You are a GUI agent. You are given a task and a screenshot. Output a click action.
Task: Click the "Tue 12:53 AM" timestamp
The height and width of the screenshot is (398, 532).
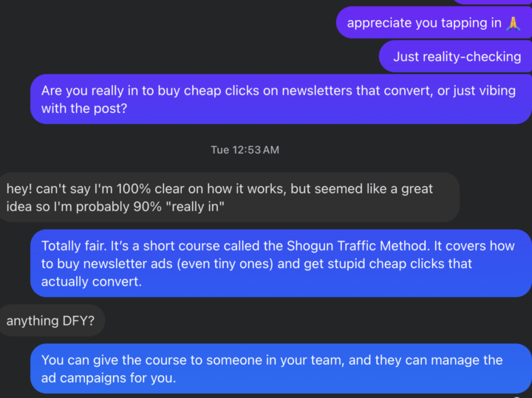click(x=245, y=150)
